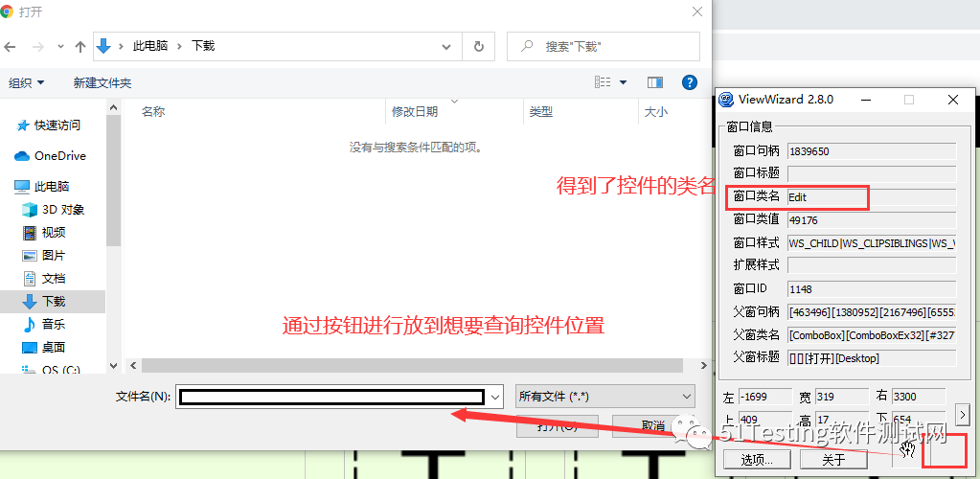This screenshot has height=479, width=980.
Task: Select 下载 folder in sidebar
Action: point(53,302)
